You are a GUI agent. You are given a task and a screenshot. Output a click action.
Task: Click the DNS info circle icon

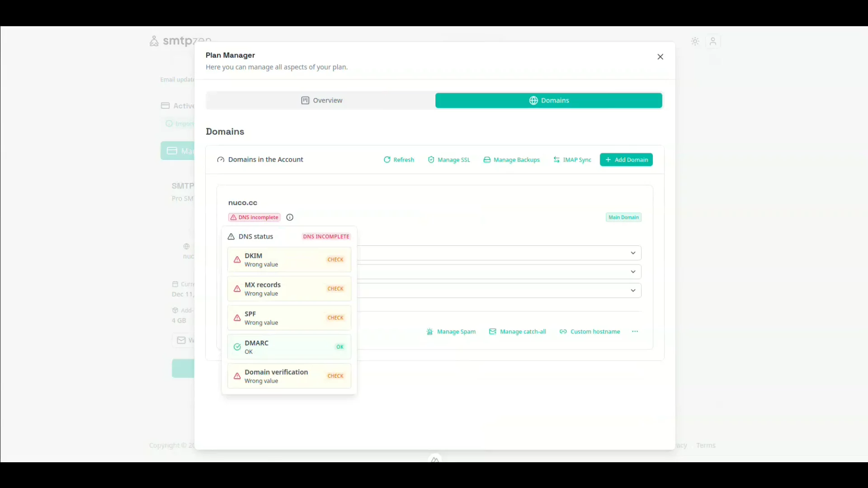[290, 217]
